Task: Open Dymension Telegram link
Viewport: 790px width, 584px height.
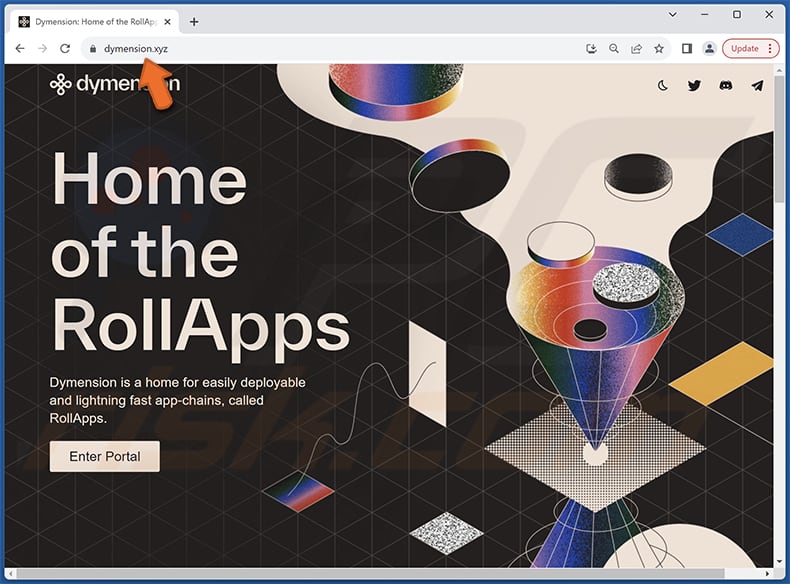Action: (757, 86)
